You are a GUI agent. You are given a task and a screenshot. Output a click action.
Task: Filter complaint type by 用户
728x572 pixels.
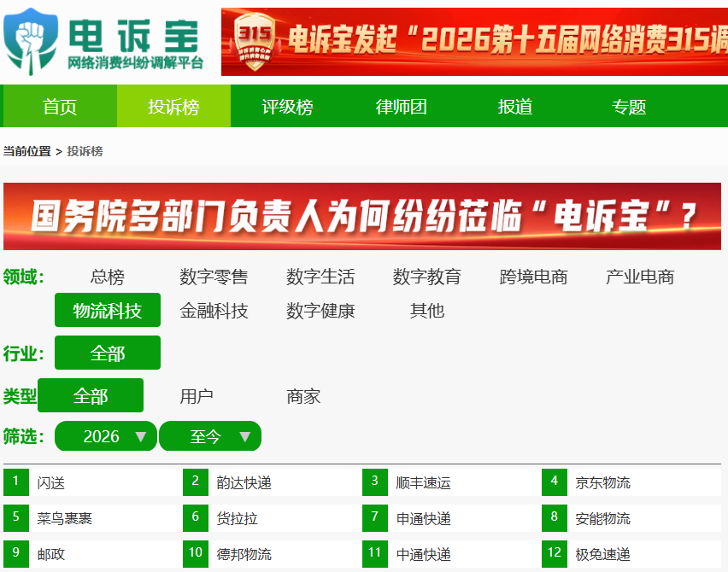tap(197, 396)
